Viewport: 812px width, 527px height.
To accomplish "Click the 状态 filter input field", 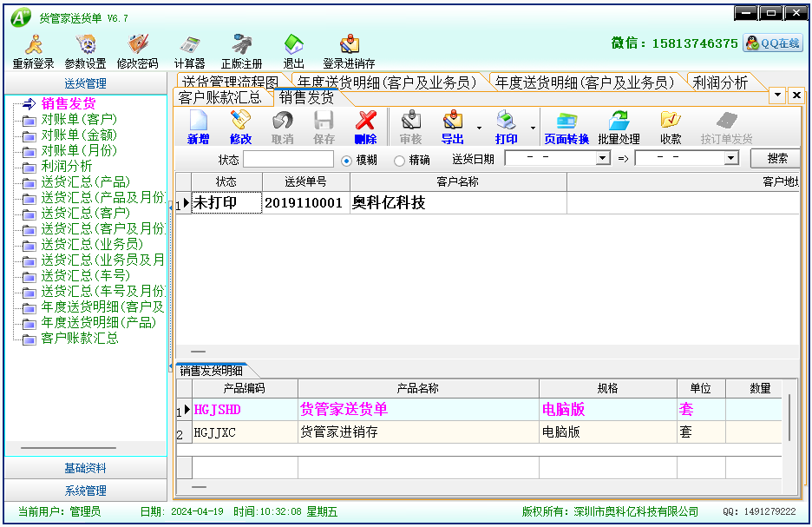I will (x=288, y=160).
